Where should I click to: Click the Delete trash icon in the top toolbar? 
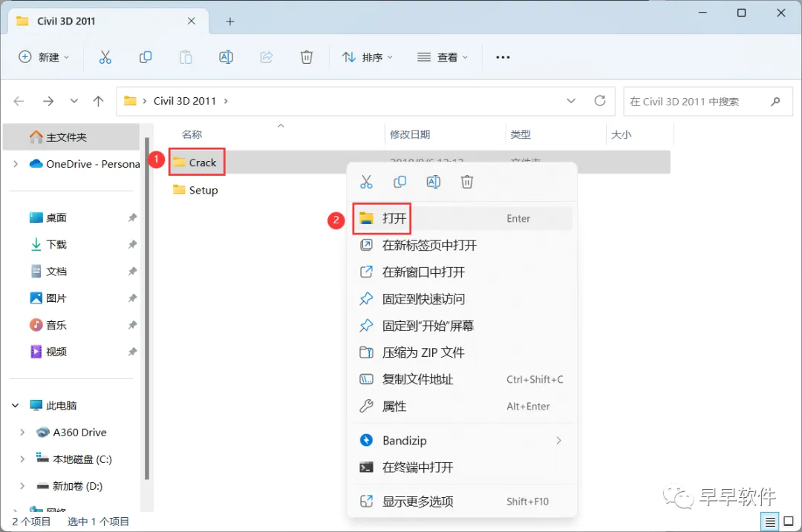click(x=307, y=57)
